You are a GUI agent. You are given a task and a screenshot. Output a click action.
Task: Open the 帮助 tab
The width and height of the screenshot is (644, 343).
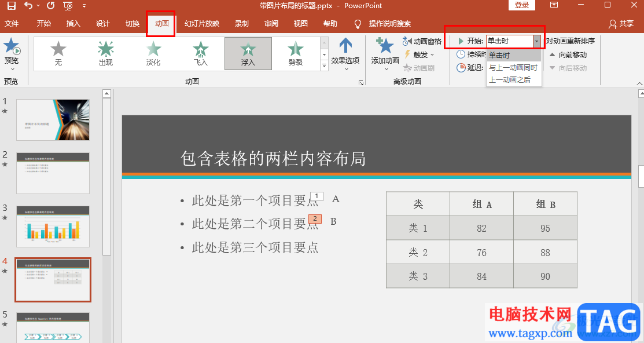click(x=330, y=23)
